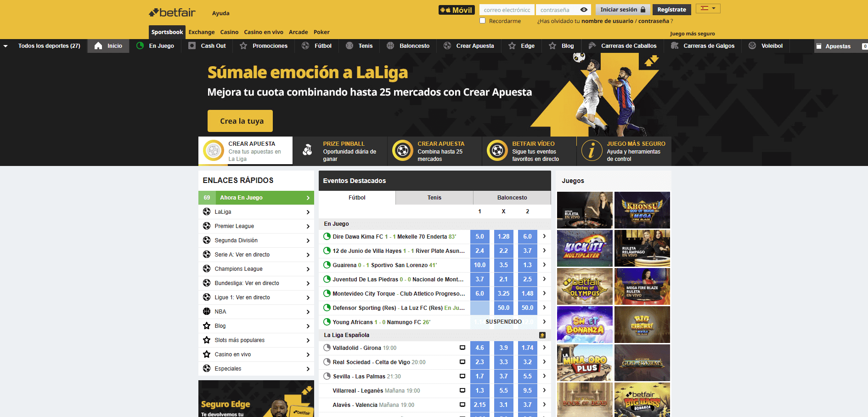This screenshot has height=417, width=868.
Task: Select the Tenis events tab
Action: pos(434,198)
